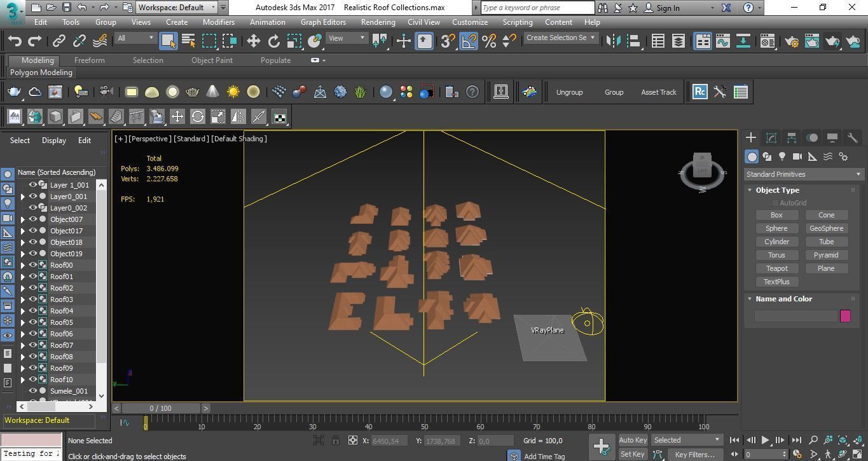The width and height of the screenshot is (868, 461).
Task: Click the TextPlus button
Action: click(776, 282)
